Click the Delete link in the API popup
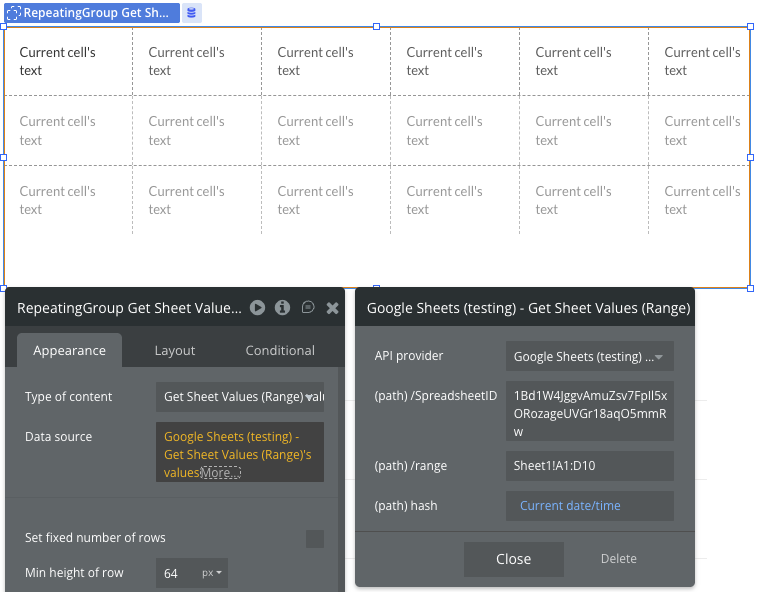This screenshot has width=765, height=592. [x=618, y=559]
